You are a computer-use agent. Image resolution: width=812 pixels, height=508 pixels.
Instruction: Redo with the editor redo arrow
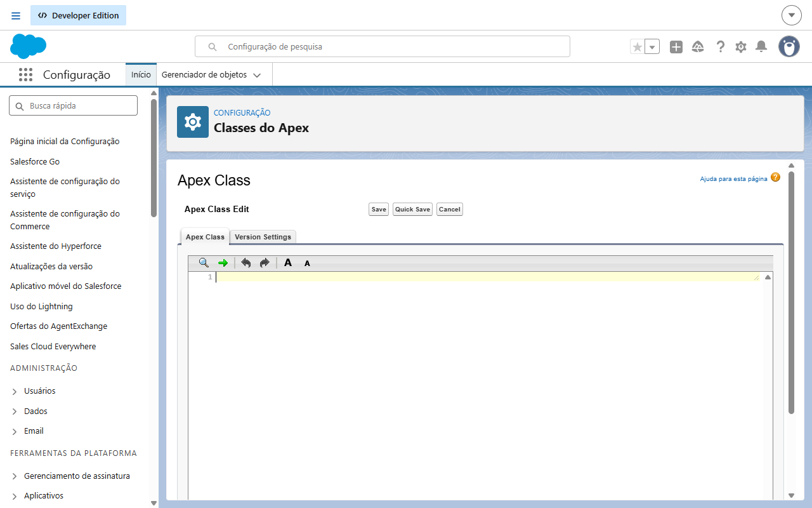coord(265,263)
